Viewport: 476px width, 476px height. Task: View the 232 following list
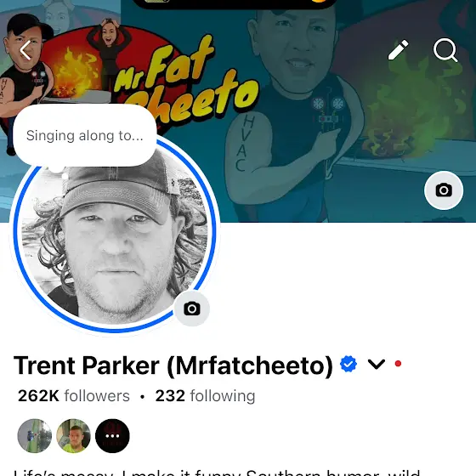(205, 396)
